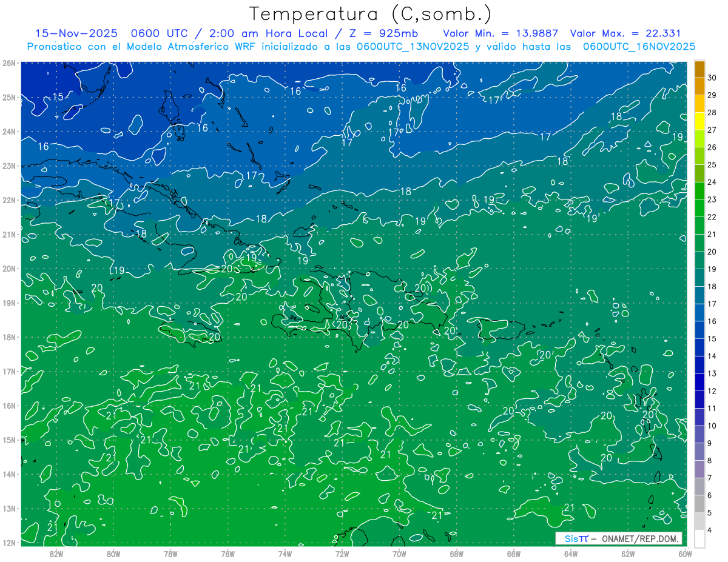Click the '4' label on the color scale
Screen dimensions: 728x562
click(x=710, y=530)
